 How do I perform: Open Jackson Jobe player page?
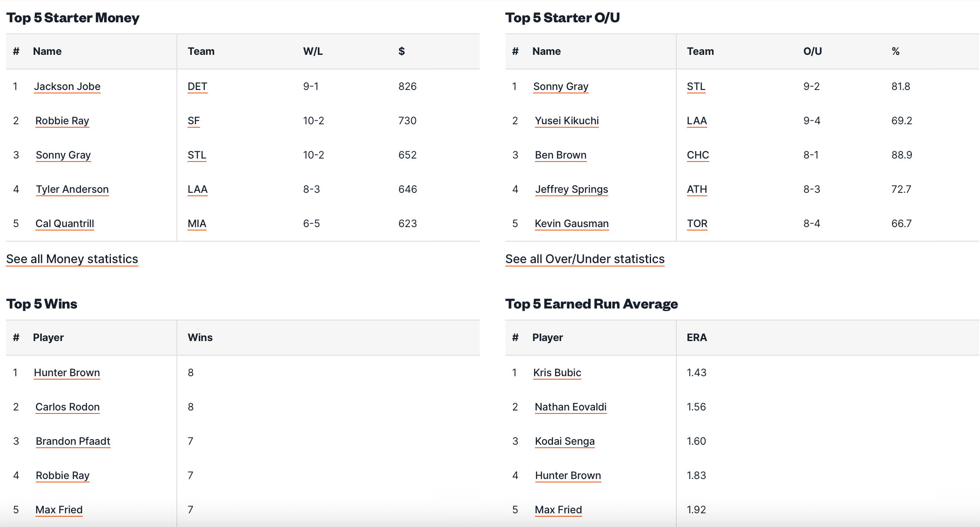67,87
